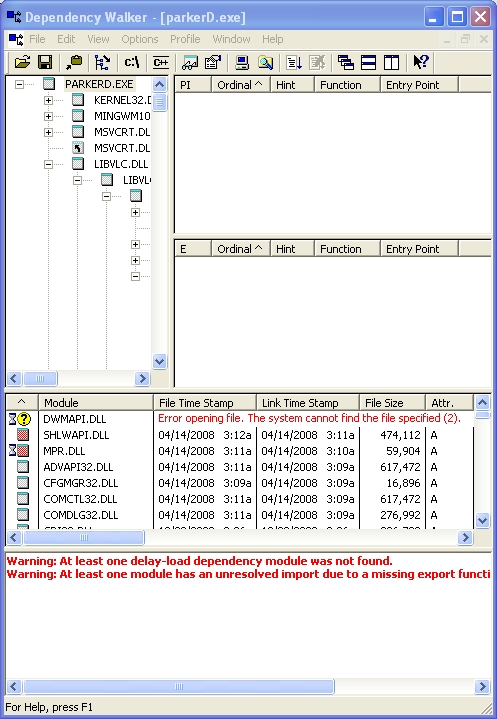Viewport: 497px width, 719px height.
Task: Click the 474,112 file size value
Action: 400,435
